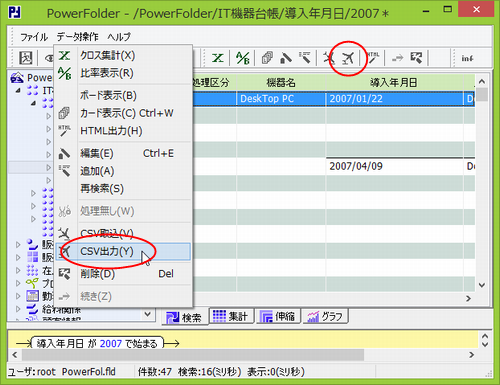
Task: Expand the tree node with person icon
Action: (x=18, y=245)
